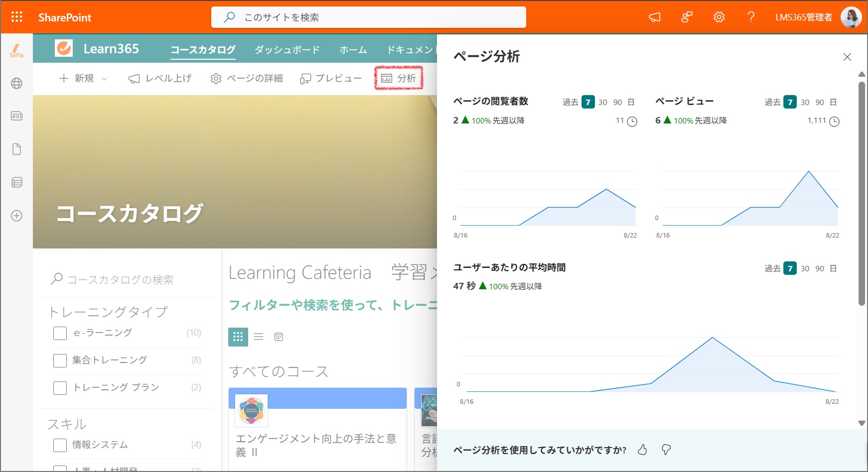Click scroll-up arrow in analytics panel
Viewport: 868px width, 472px height.
862,74
